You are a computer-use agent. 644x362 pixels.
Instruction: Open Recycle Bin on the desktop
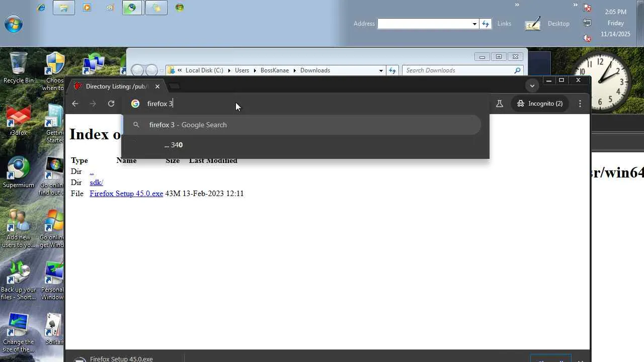(x=19, y=68)
